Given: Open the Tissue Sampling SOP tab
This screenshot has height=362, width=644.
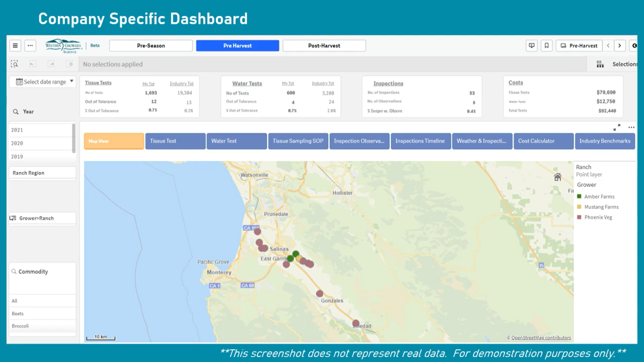Looking at the screenshot, I should pos(298,141).
